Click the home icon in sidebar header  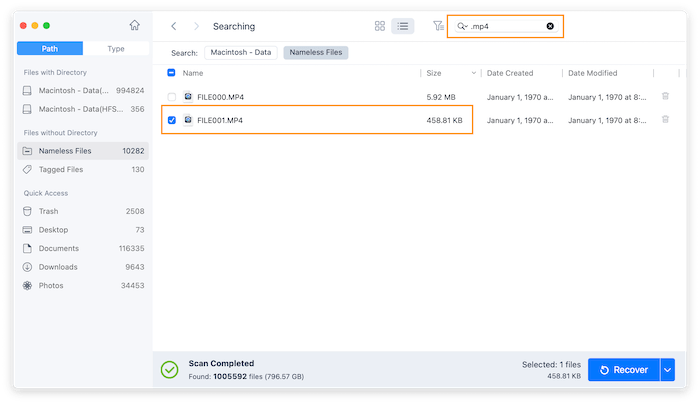(135, 25)
